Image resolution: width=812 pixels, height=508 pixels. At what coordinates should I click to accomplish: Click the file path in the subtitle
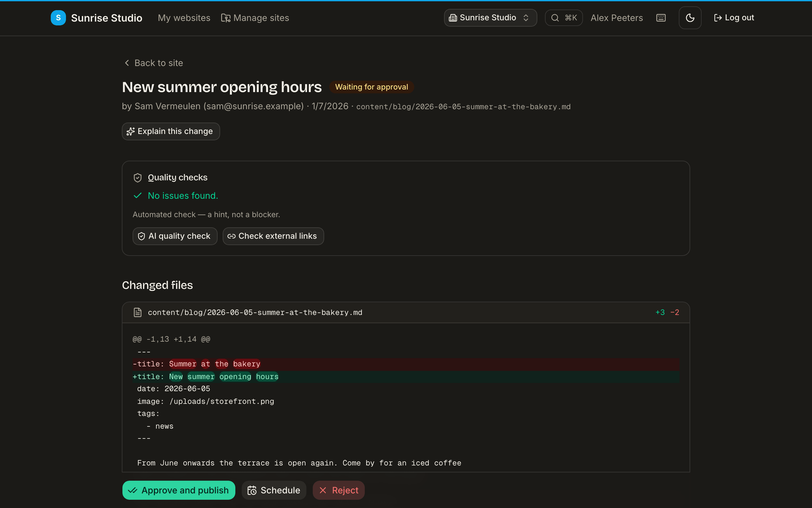(x=463, y=107)
